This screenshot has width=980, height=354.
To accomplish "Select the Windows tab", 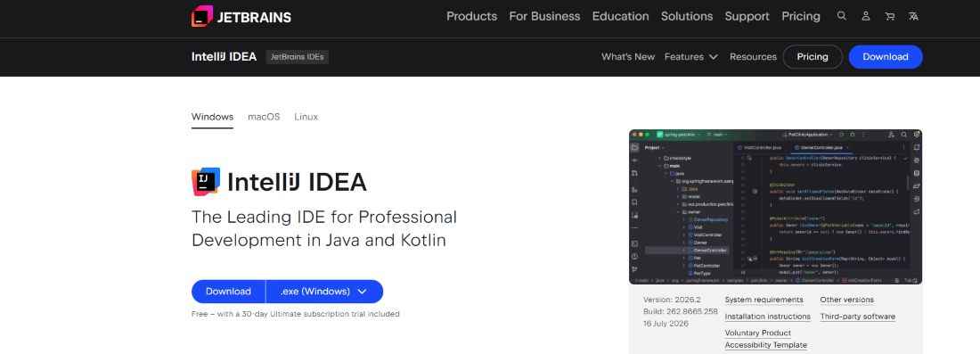I will (x=213, y=117).
